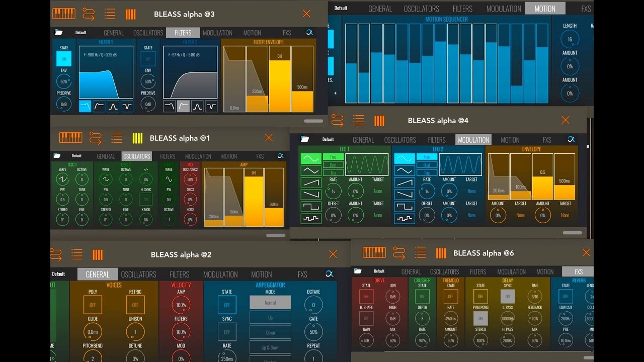Click routing icon in BLEASS alpha @6 header
Image resolution: width=644 pixels, height=362 pixels.
[399, 252]
